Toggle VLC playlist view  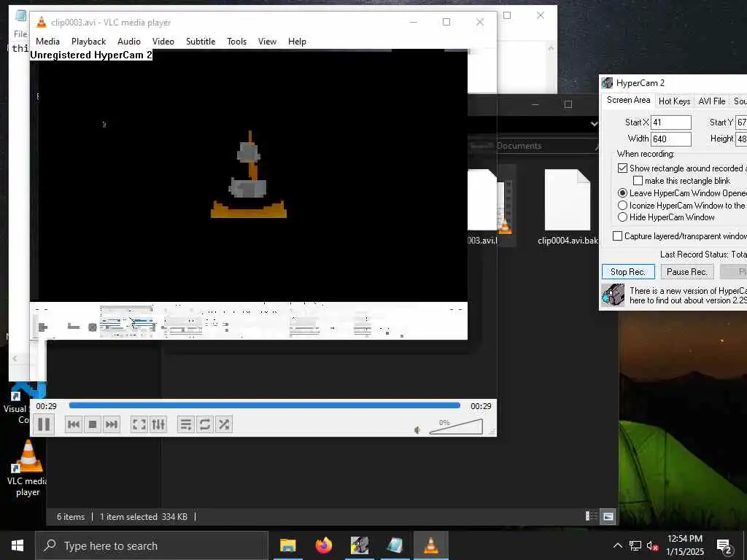[186, 424]
